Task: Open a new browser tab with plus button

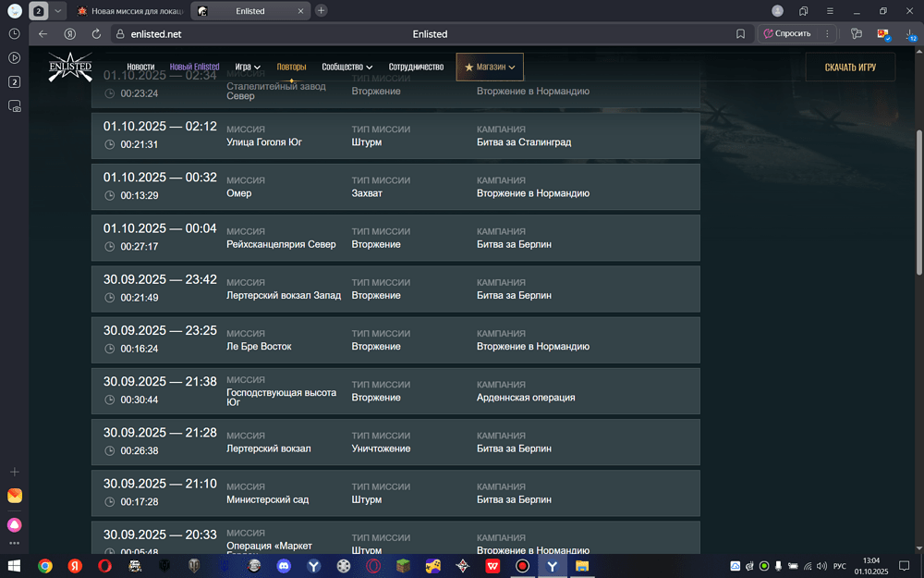Action: click(321, 11)
